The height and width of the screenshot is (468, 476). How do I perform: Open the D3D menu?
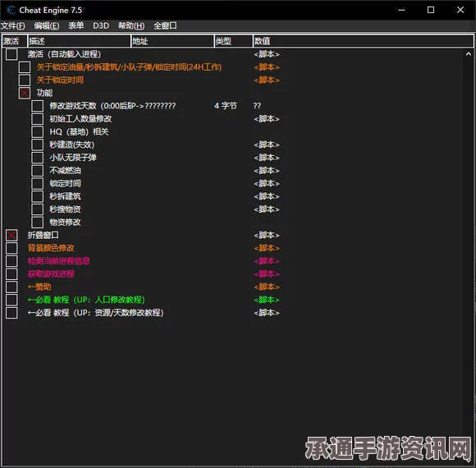coord(101,25)
